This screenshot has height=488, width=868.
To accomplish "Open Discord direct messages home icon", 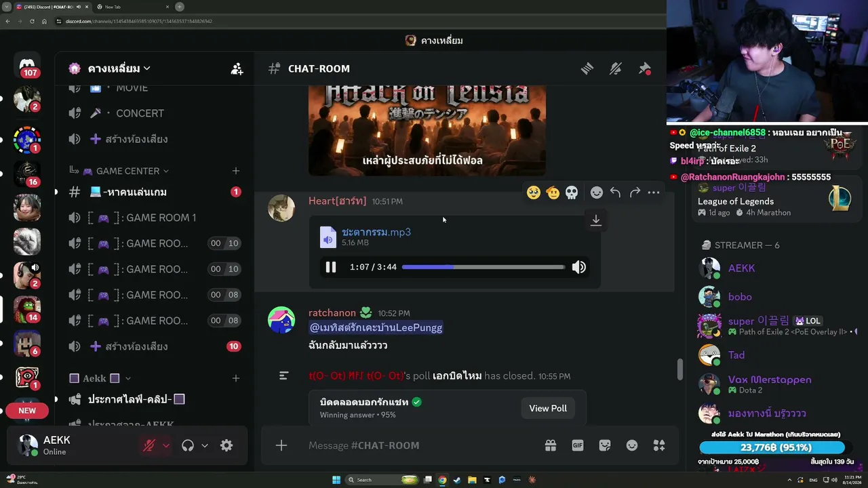I will tap(27, 65).
